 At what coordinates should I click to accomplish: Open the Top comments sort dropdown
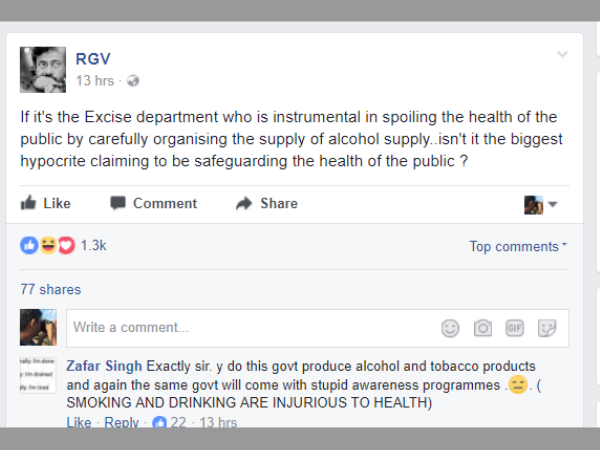coord(518,246)
